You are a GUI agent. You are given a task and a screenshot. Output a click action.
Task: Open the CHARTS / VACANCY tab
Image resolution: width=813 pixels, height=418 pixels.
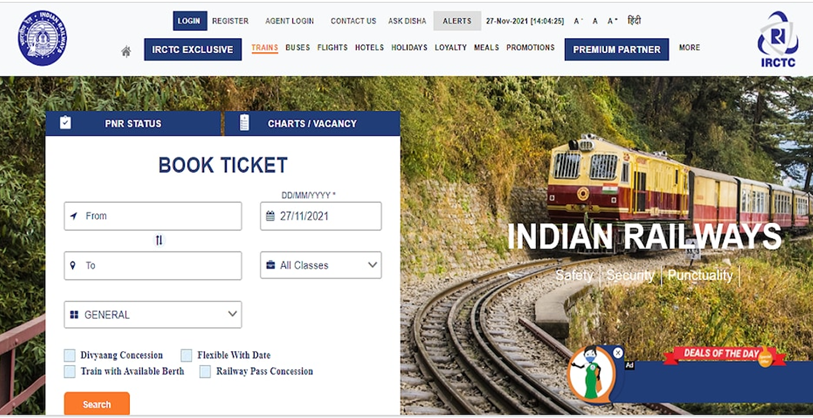312,123
